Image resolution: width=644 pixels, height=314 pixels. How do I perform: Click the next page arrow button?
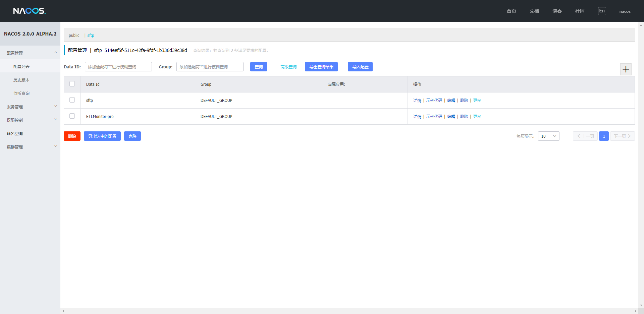[622, 136]
